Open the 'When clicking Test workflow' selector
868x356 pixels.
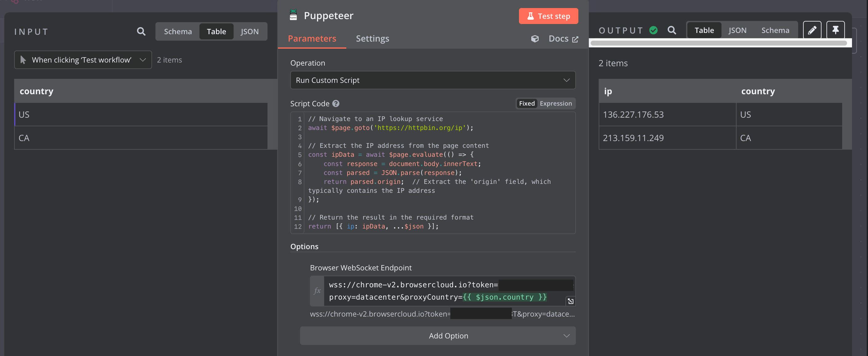(x=83, y=60)
